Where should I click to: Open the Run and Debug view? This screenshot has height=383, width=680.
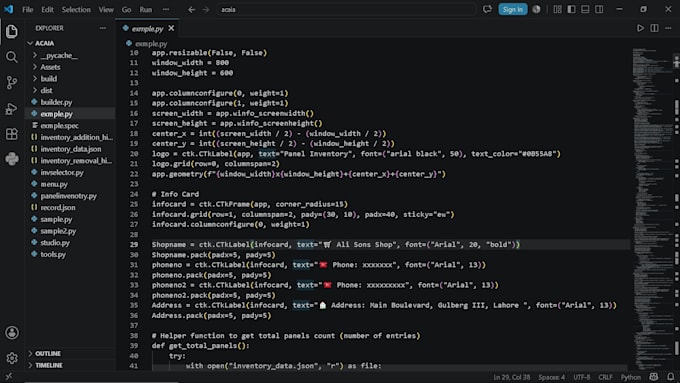tap(12, 108)
